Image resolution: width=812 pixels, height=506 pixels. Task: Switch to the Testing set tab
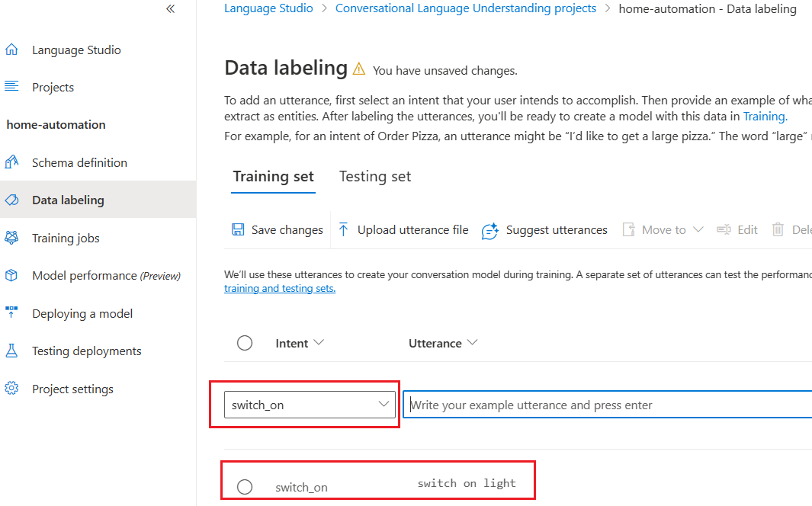click(x=375, y=177)
